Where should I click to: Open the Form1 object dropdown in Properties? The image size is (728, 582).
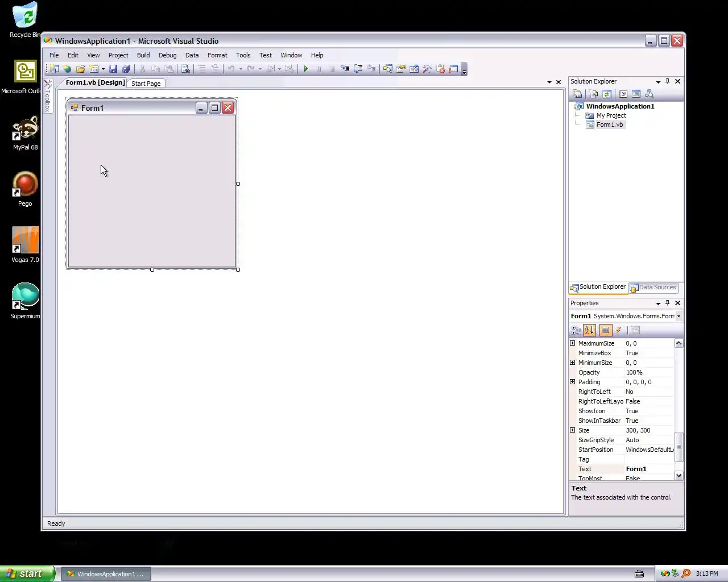point(679,316)
